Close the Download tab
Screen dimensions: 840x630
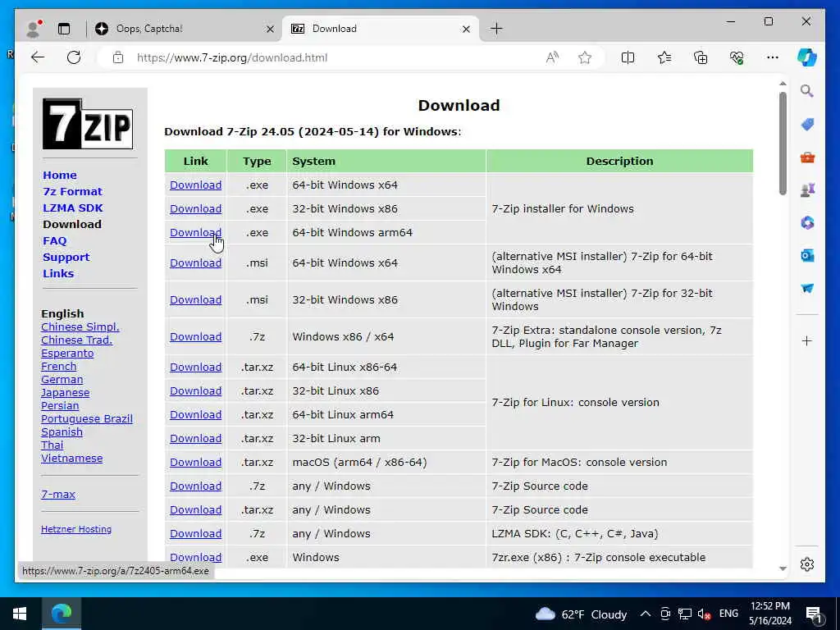(466, 29)
